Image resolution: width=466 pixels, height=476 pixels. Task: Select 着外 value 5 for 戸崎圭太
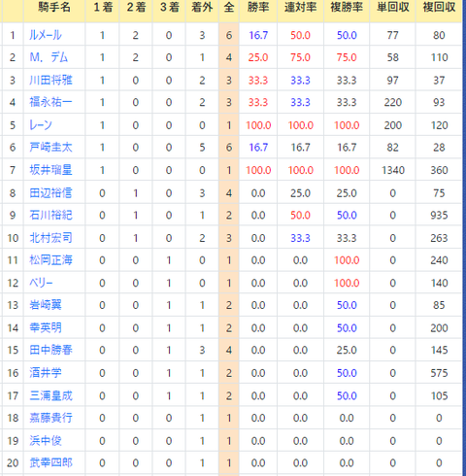(x=202, y=148)
